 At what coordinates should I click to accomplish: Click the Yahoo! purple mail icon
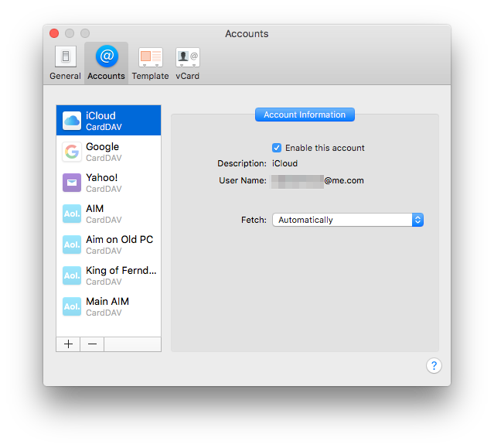[x=72, y=183]
